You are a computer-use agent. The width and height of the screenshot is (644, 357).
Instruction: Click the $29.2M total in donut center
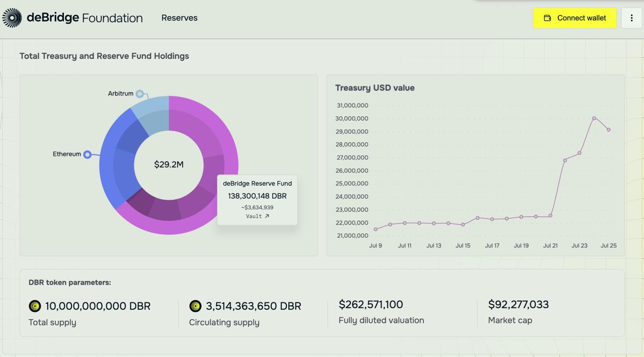pos(169,164)
